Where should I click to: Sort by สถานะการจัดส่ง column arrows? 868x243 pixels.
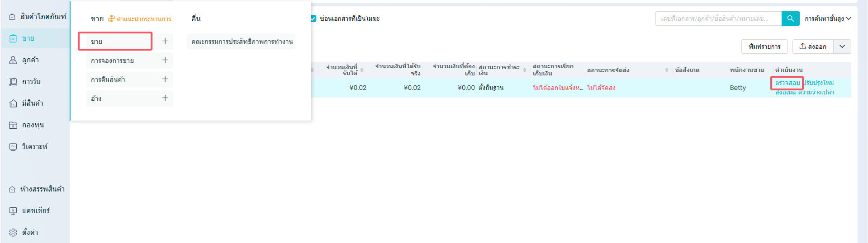[x=666, y=70]
